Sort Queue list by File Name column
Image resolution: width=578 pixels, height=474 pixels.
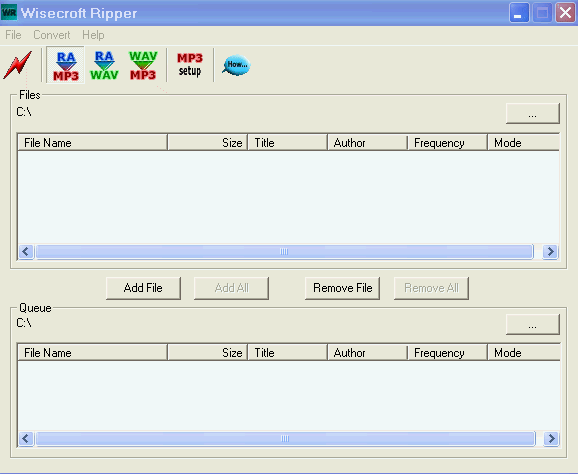pyautogui.click(x=92, y=353)
